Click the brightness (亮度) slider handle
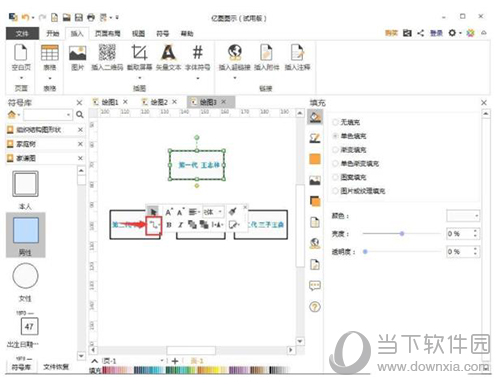The height and width of the screenshot is (385, 500). click(402, 234)
